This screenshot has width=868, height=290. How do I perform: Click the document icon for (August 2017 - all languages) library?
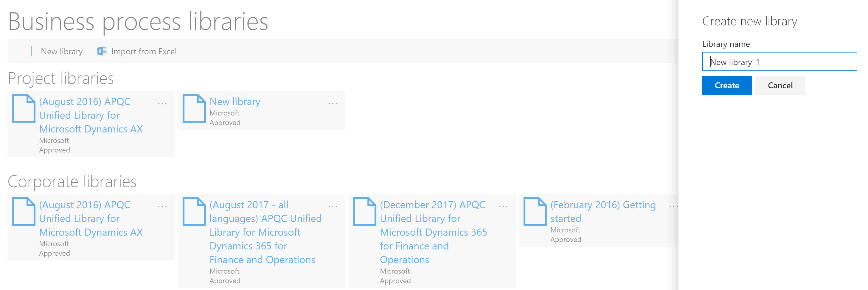(x=194, y=212)
